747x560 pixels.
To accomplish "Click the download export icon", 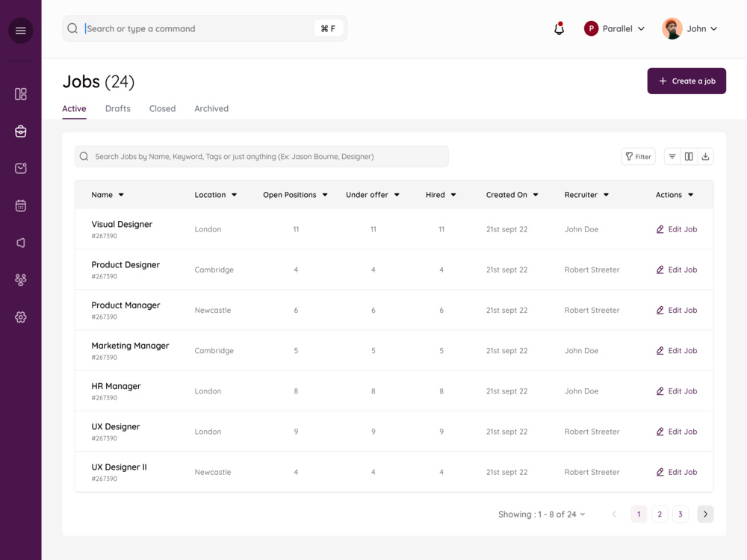I will 706,156.
